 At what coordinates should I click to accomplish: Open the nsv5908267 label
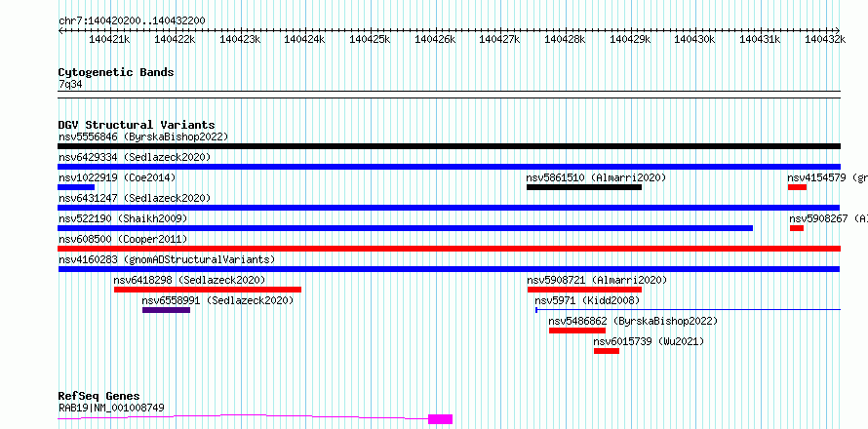click(x=829, y=218)
